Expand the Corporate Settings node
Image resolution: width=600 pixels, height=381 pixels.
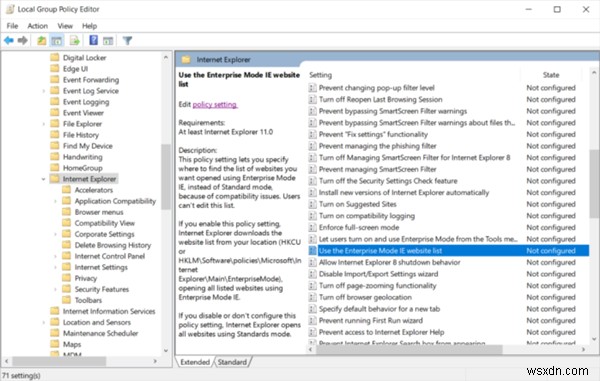click(55, 234)
